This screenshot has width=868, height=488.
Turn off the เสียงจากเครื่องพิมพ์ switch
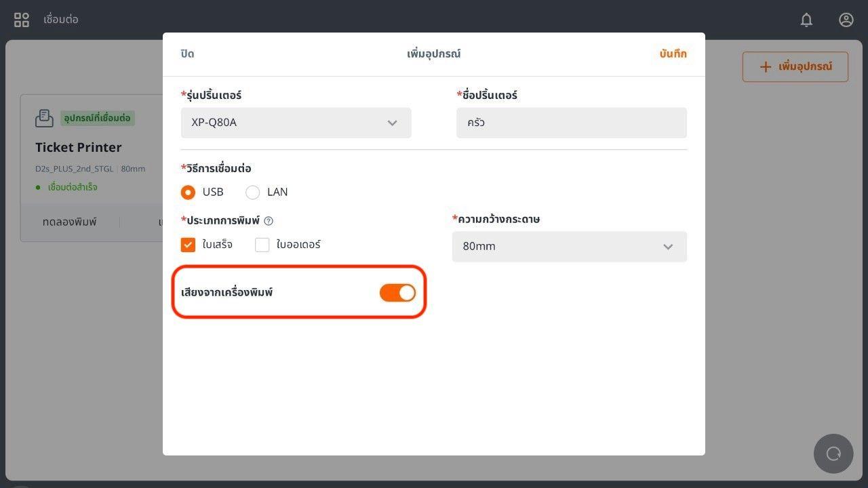point(397,293)
